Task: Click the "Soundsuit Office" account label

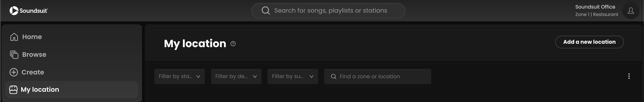Action: pyautogui.click(x=595, y=7)
